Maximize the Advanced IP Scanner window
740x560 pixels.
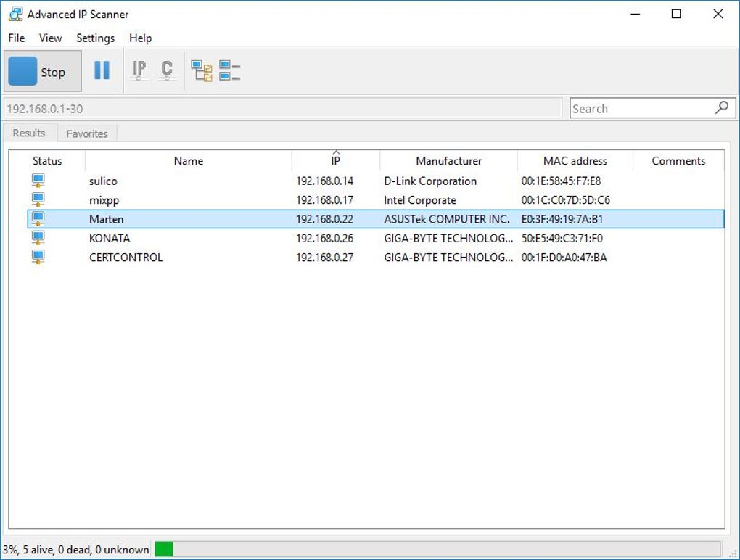pos(676,15)
